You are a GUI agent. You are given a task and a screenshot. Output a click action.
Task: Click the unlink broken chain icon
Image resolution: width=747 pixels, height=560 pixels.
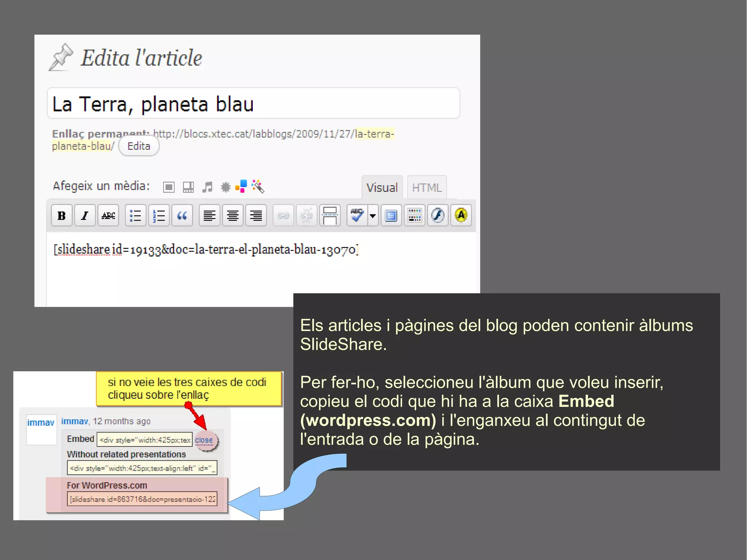click(x=306, y=216)
